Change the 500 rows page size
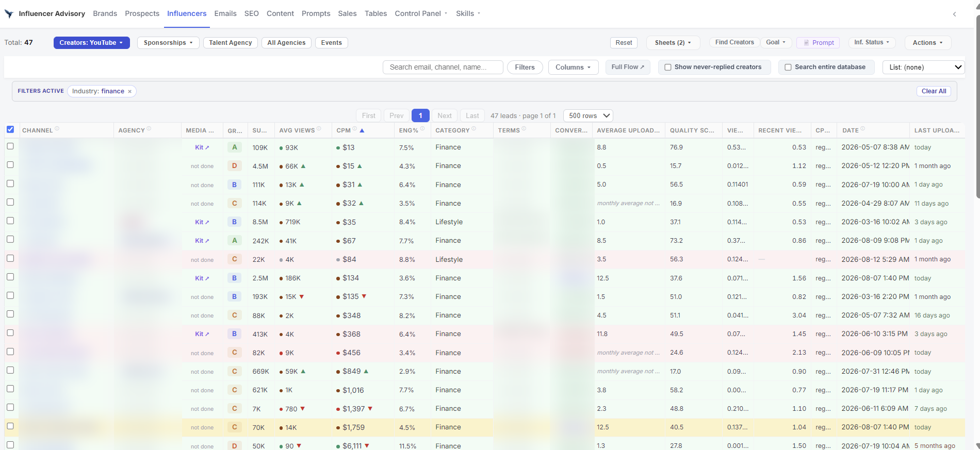Screen dimensions: 980x450 pos(588,116)
